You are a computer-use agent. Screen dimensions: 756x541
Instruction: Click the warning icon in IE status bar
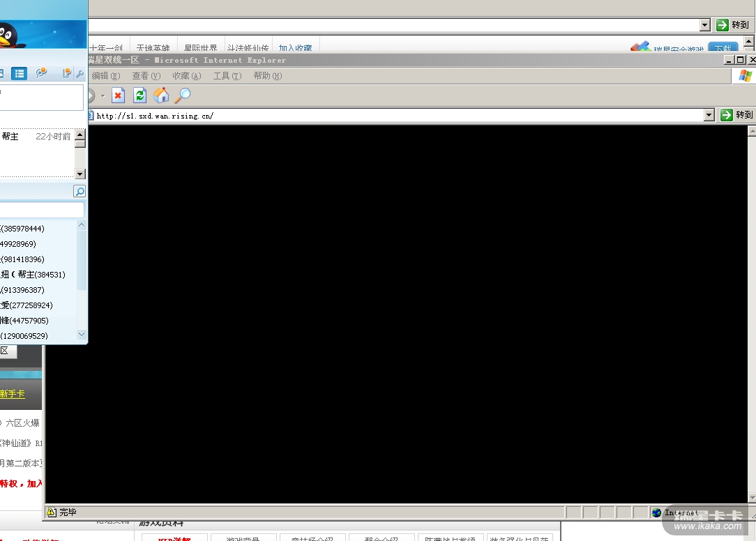click(x=52, y=512)
